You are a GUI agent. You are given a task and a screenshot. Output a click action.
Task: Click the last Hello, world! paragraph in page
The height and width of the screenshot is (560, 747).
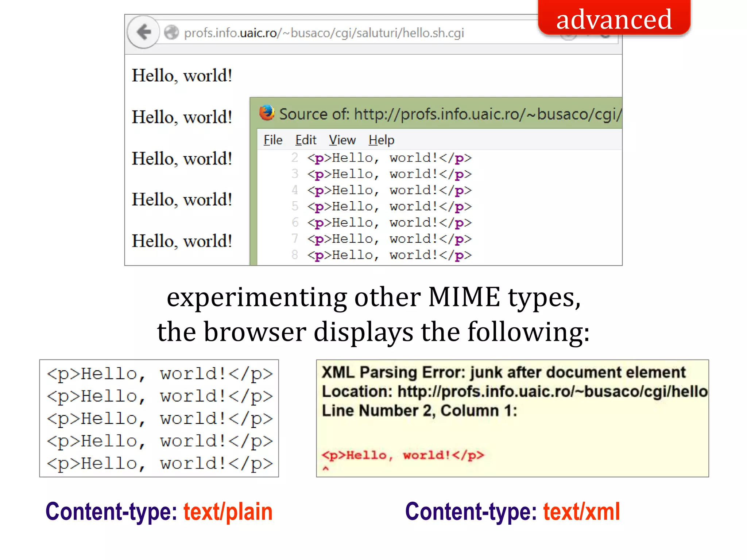click(x=182, y=241)
